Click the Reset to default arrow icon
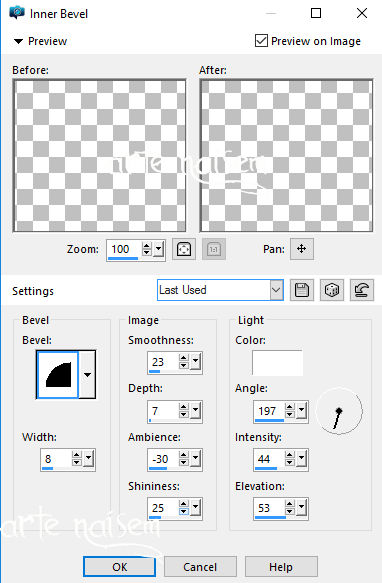The image size is (382, 583). click(362, 290)
